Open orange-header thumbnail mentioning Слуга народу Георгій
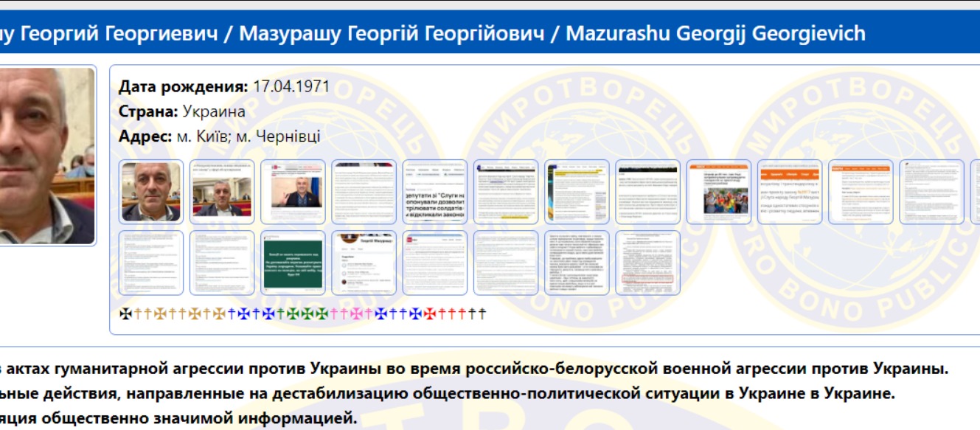 coord(789,192)
